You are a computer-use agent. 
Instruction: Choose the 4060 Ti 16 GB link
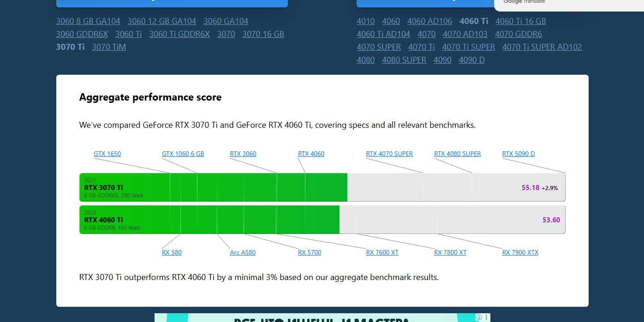pos(521,21)
